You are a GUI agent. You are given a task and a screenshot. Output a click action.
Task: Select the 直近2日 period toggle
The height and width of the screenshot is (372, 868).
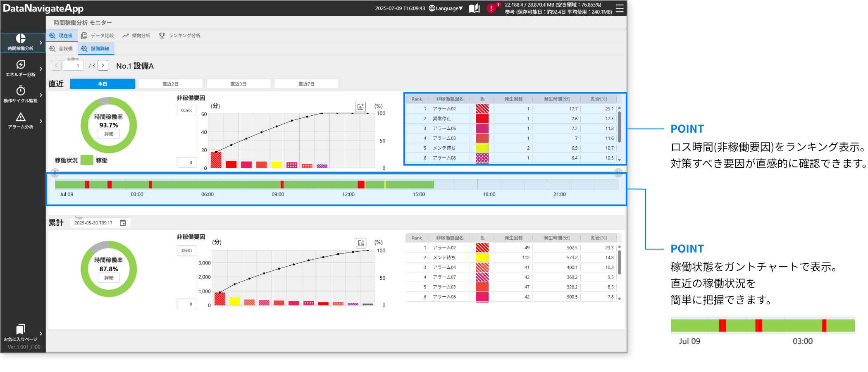tap(170, 84)
